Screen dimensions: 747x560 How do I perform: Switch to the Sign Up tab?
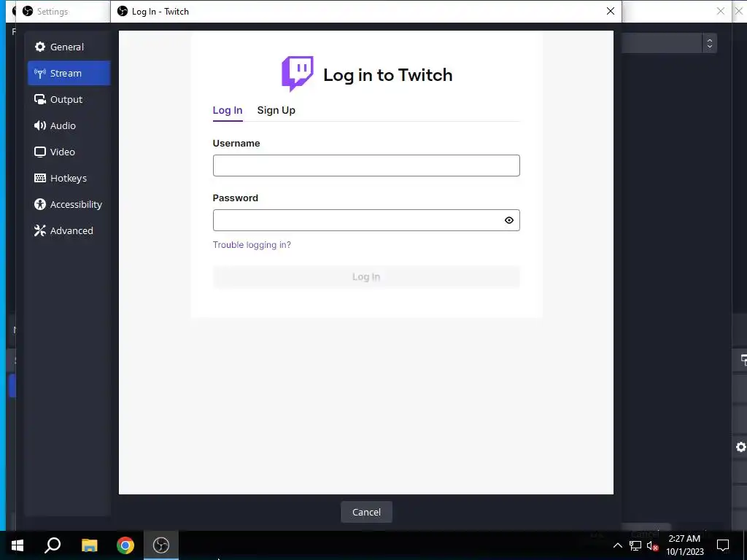[x=276, y=111]
